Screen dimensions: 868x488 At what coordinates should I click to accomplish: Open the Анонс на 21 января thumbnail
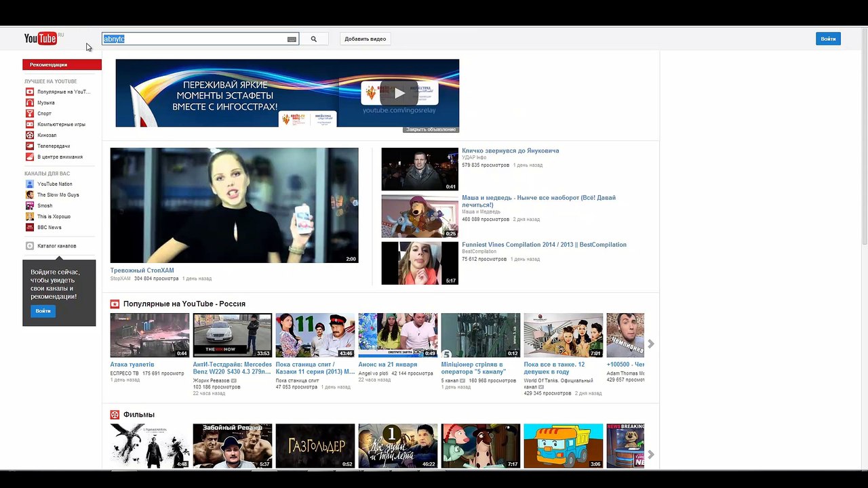click(x=398, y=335)
